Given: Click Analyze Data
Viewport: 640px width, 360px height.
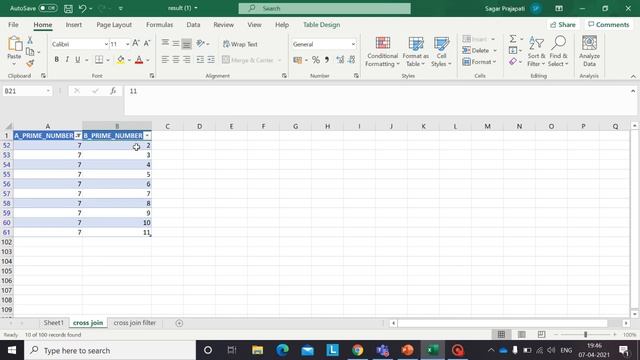Looking at the screenshot, I should pos(589,52).
